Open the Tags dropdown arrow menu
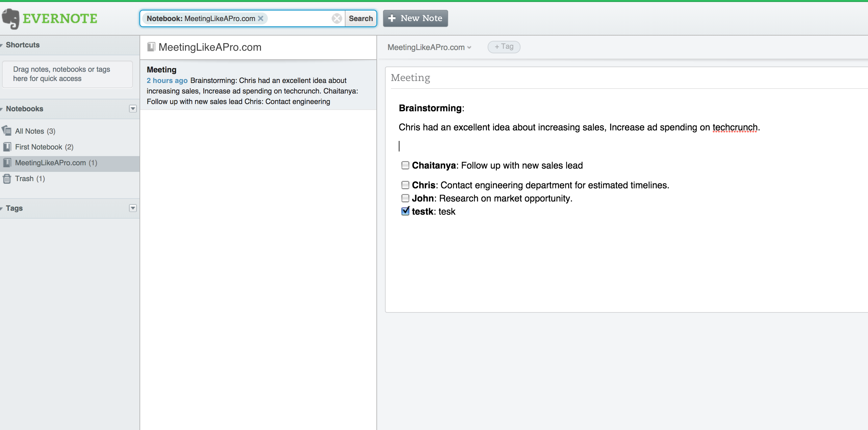 133,208
